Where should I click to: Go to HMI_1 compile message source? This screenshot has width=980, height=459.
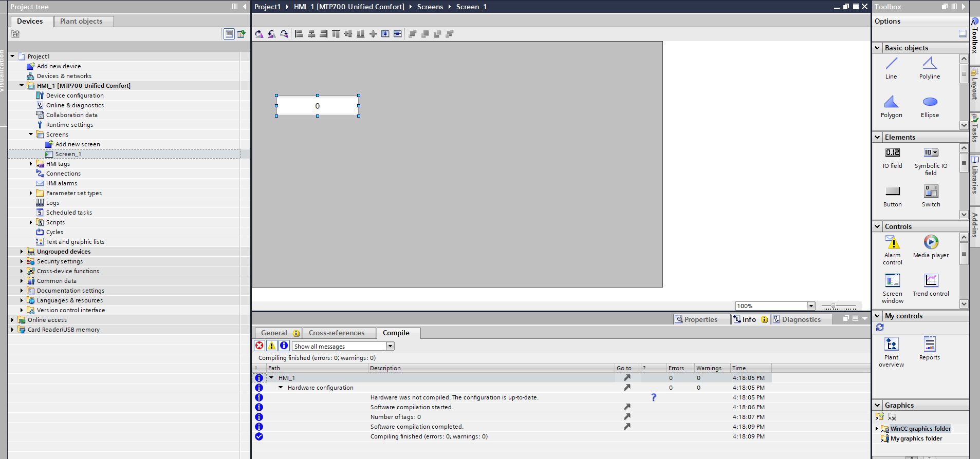627,378
